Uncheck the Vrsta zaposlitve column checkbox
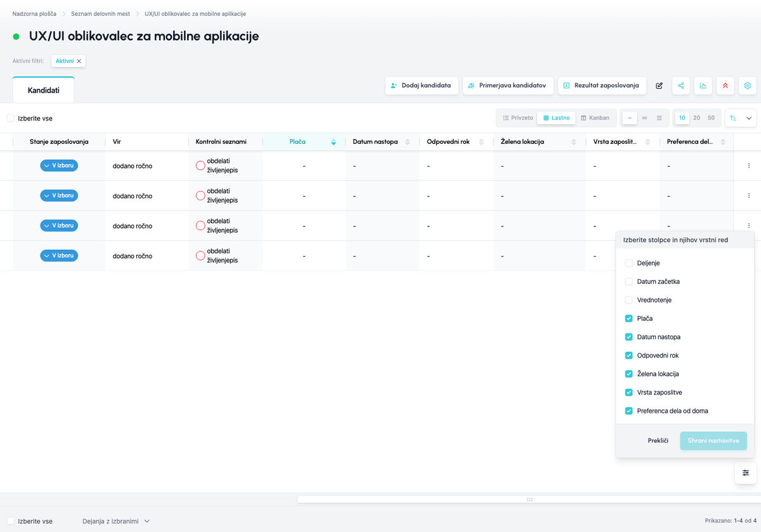 (629, 393)
